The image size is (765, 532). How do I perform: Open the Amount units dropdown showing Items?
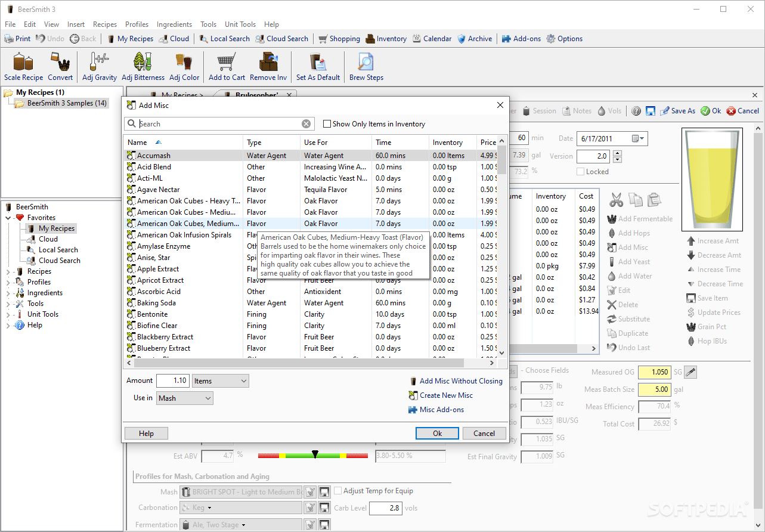[x=220, y=381]
